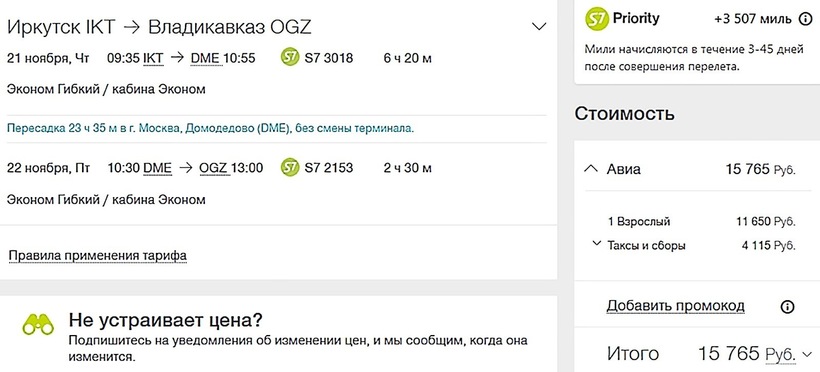This screenshot has height=372, width=820.
Task: Click the S7 logo next to flight S7 2153
Action: 289,167
